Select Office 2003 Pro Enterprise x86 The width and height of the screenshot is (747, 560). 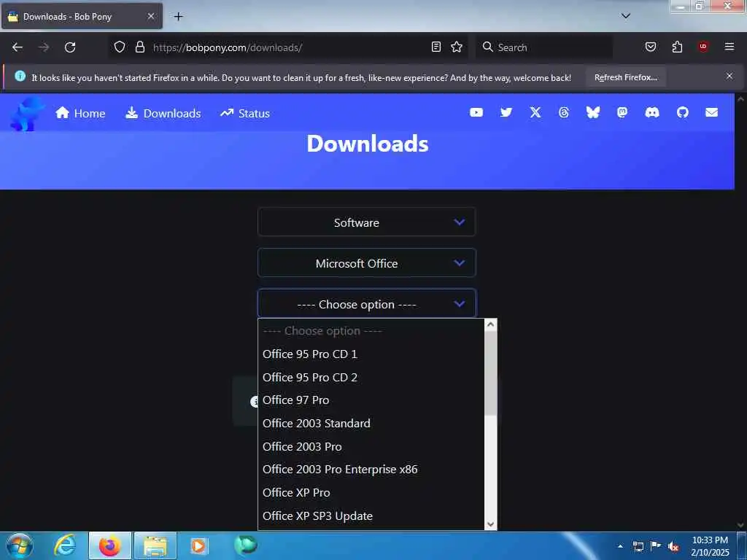coord(371,470)
